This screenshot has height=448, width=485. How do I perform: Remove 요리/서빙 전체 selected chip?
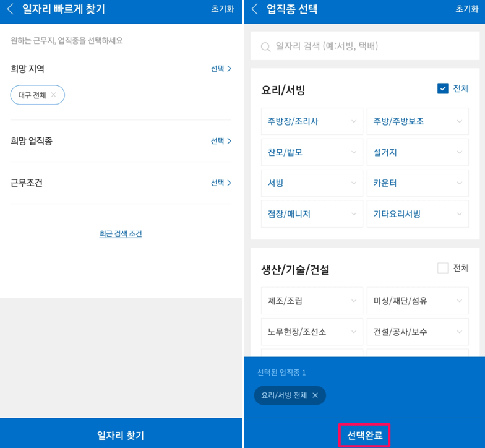pyautogui.click(x=315, y=395)
